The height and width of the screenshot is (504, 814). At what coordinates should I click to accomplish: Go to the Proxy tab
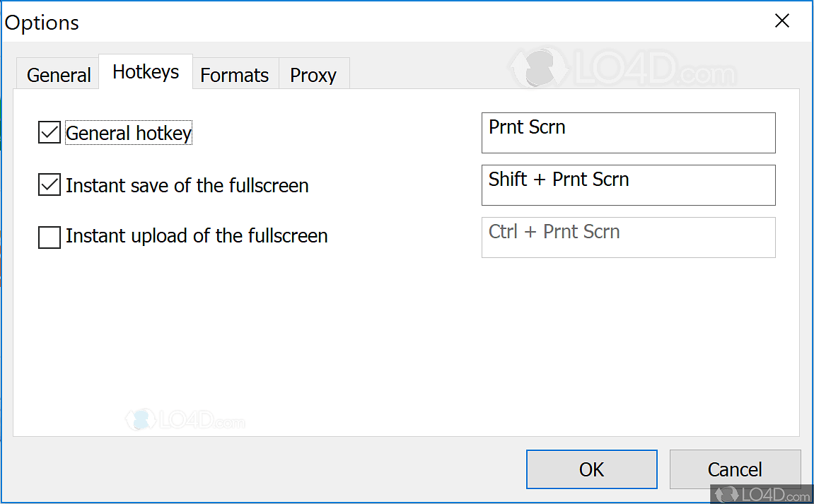pos(313,75)
